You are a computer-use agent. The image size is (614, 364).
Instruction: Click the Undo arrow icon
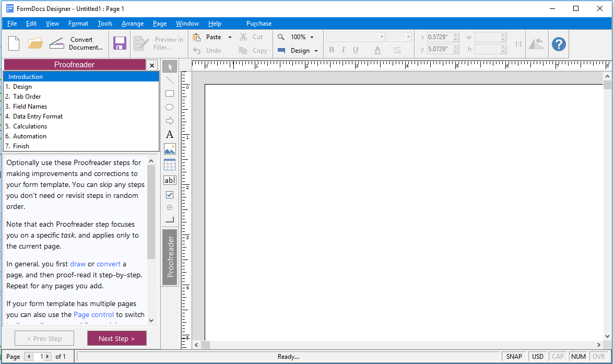coord(197,51)
